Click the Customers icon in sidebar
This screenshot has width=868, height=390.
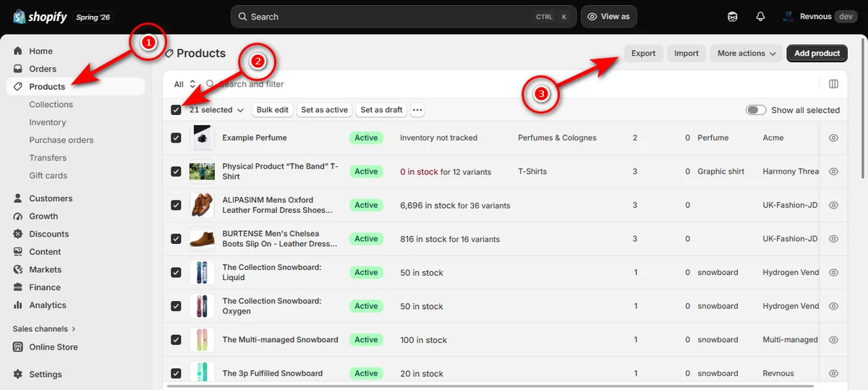pos(18,198)
